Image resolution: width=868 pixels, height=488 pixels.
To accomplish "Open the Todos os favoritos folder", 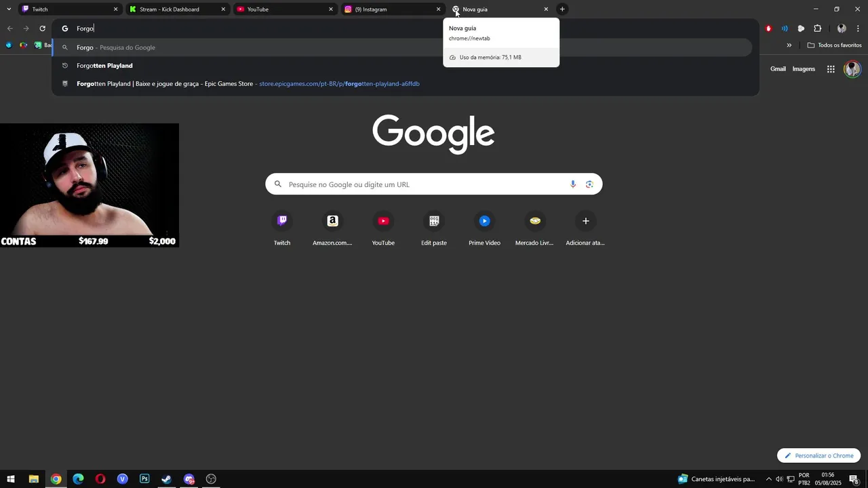I will point(834,45).
